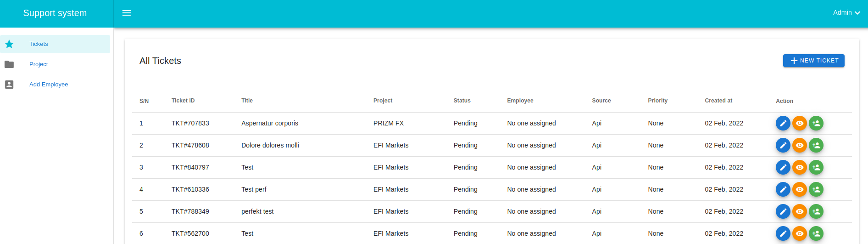868x244 pixels.
Task: Click the hamburger menu icon in header
Action: (x=127, y=13)
